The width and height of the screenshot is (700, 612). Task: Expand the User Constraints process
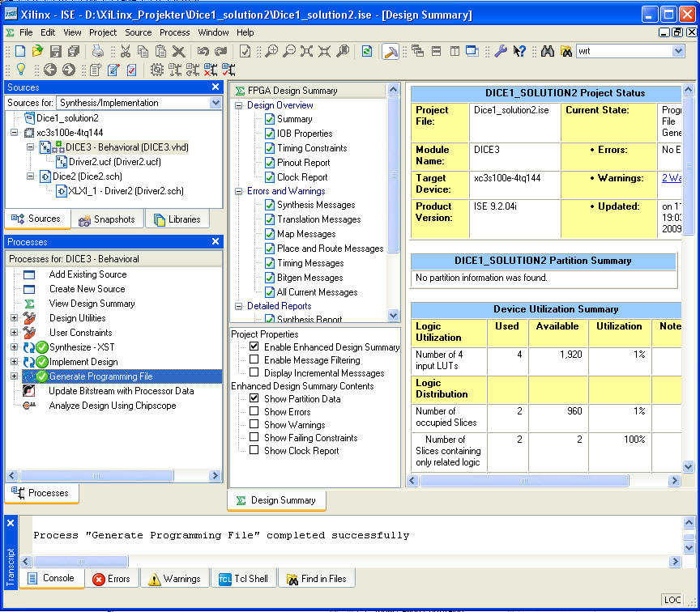pos(15,333)
